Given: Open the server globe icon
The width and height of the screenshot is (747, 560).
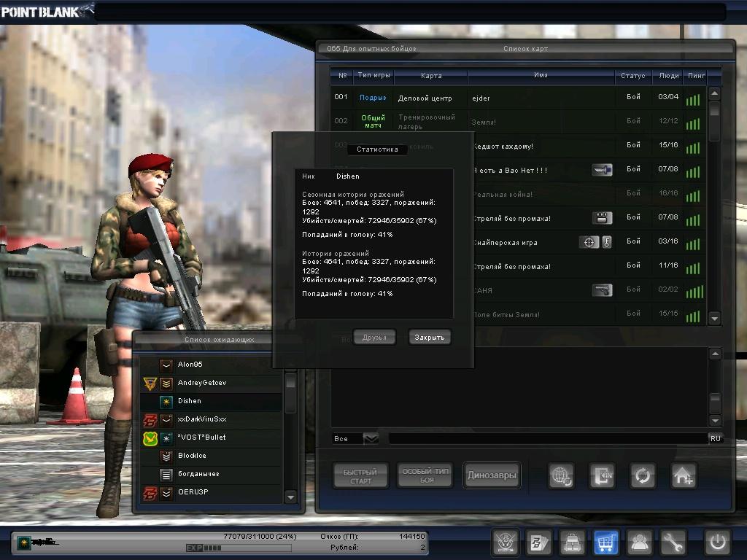Looking at the screenshot, I should (562, 475).
